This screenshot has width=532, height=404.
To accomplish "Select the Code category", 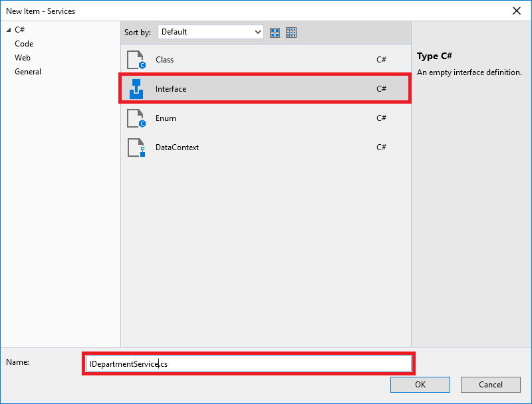I will [24, 44].
